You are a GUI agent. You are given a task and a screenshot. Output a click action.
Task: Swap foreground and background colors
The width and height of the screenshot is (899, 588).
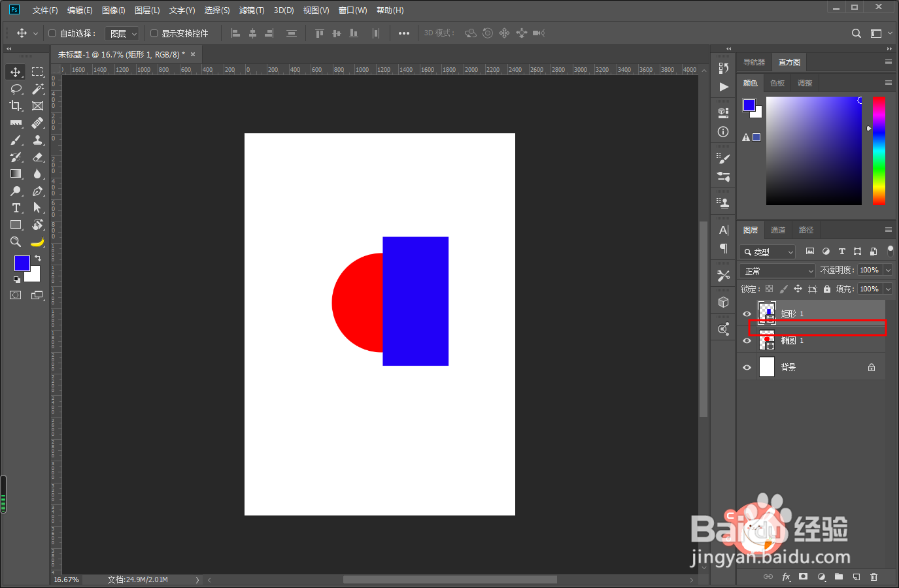point(38,258)
